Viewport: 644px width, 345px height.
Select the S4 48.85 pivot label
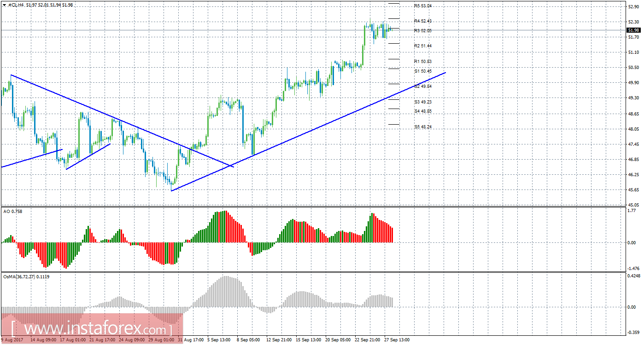(423, 111)
